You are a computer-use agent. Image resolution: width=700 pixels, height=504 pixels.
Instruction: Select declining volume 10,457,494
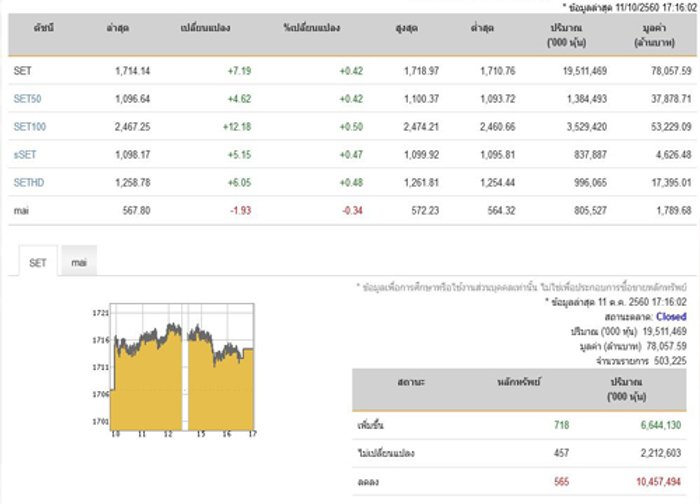point(658,482)
